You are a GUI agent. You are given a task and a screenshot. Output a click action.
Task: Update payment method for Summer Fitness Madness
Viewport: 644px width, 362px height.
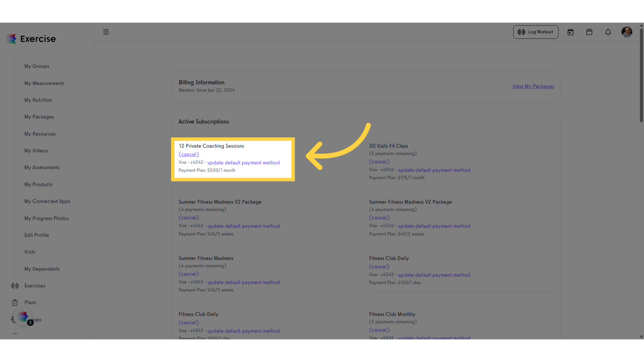[x=244, y=282]
